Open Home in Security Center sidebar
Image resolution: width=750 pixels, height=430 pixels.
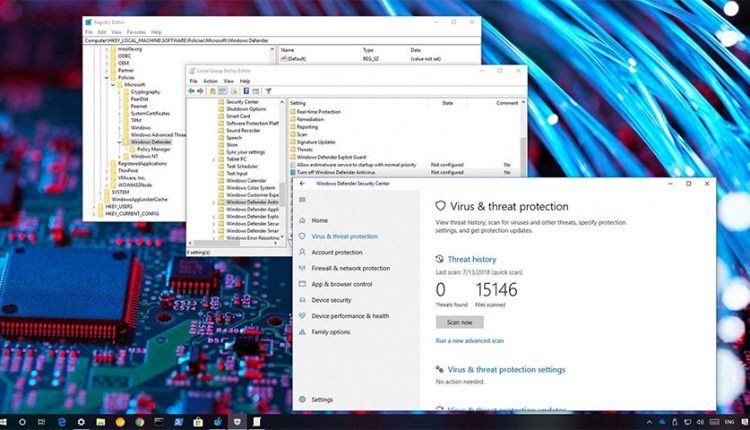[319, 221]
